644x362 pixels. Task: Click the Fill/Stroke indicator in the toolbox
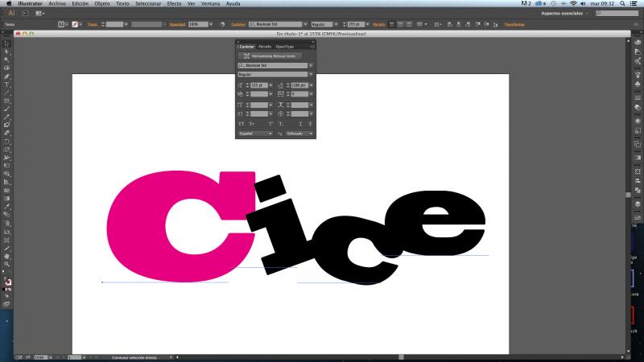[7, 282]
